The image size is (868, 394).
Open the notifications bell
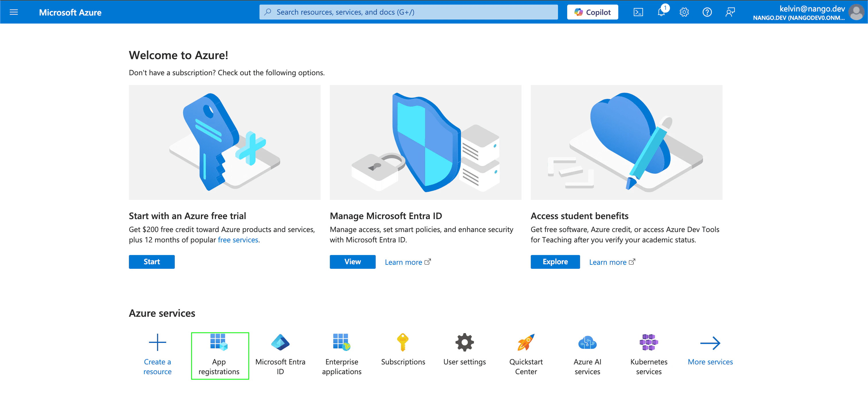661,12
